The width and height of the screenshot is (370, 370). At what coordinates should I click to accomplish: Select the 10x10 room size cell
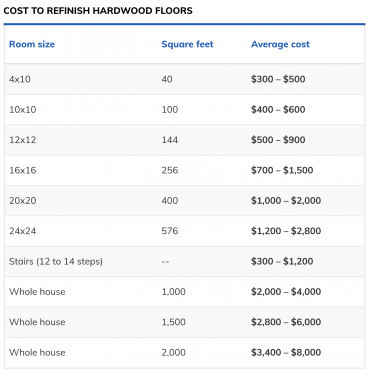click(x=23, y=110)
